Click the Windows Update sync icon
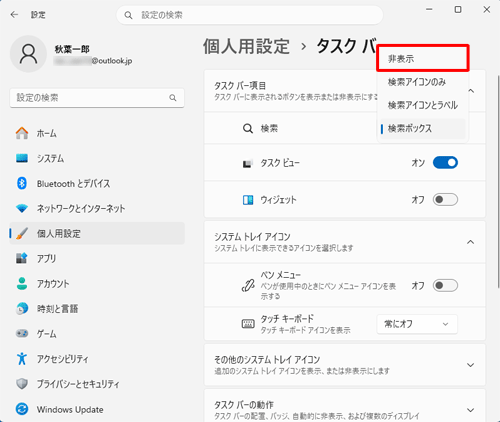The height and width of the screenshot is (422, 500). coord(22,409)
